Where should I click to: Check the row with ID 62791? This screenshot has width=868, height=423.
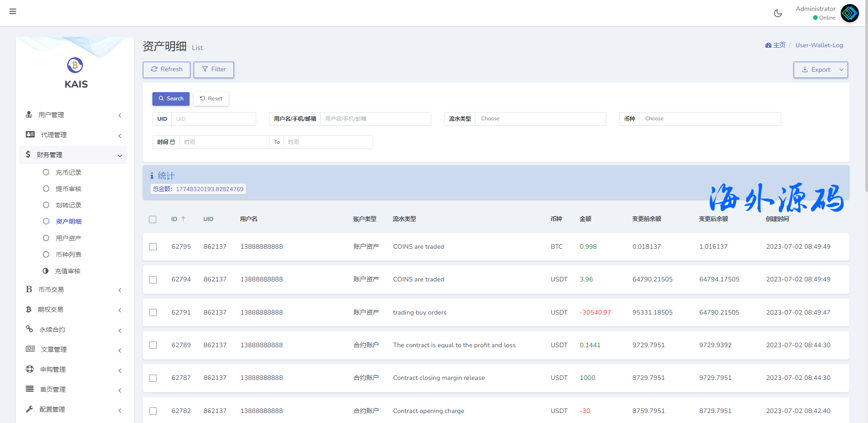[153, 313]
